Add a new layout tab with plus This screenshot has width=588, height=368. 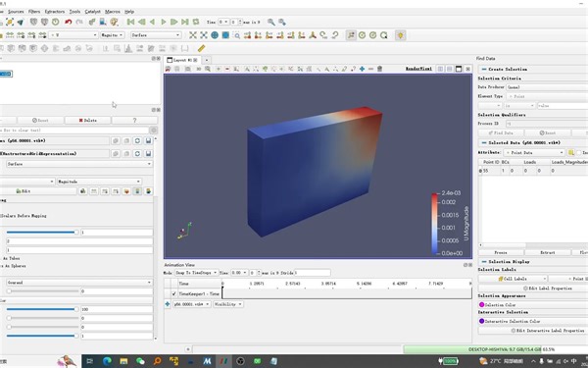pos(206,60)
